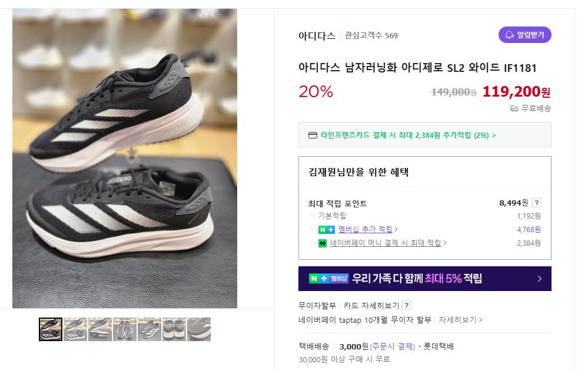Image resolution: width=588 pixels, height=370 pixels.
Task: Click the 무료배송 delivery truck icon
Action: pos(514,108)
